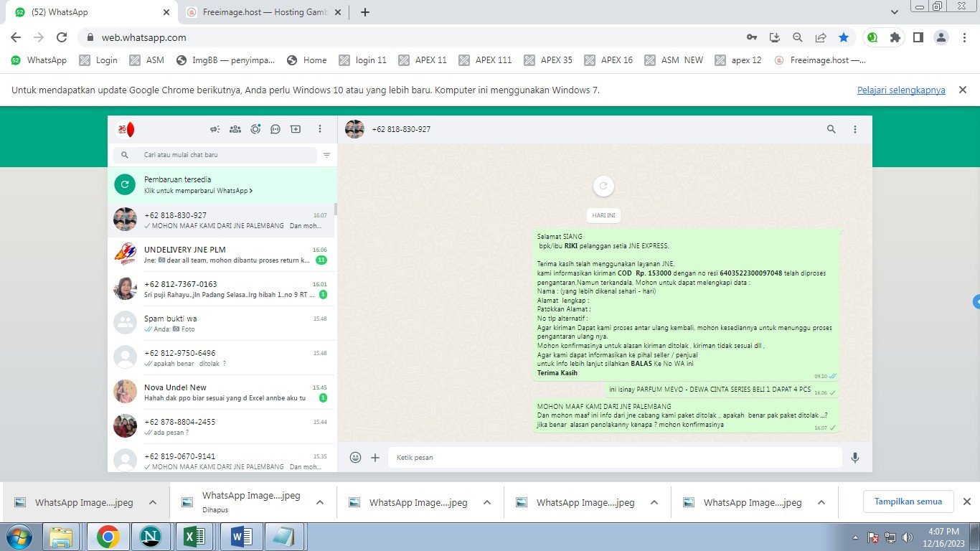Open the UNDELIVERY JNE PLM group chat
980x551 pixels.
[x=222, y=254]
